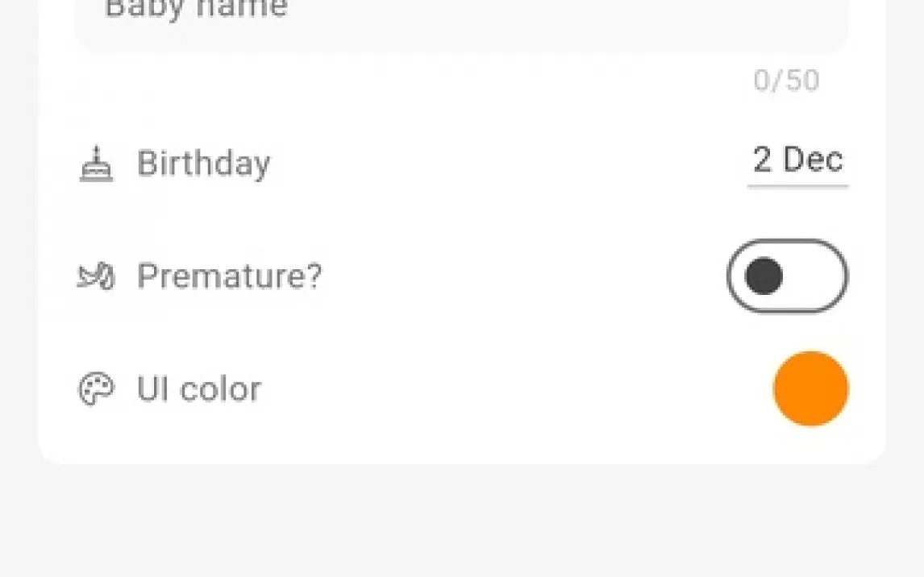Click the 0/50 character counter

point(786,81)
